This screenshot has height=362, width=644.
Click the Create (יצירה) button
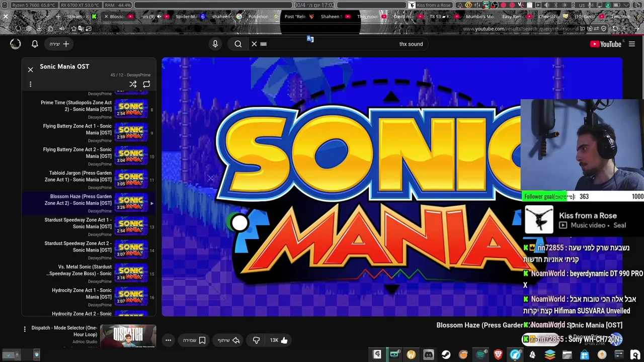(59, 44)
